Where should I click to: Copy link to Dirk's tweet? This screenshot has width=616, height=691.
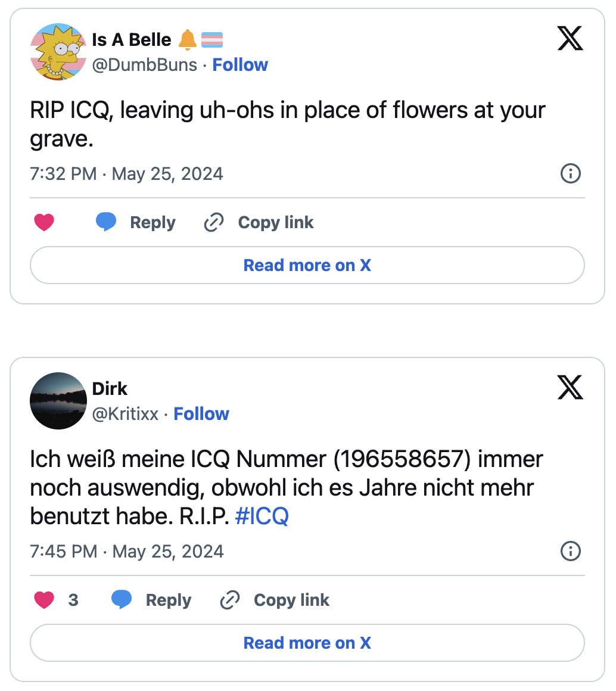(x=275, y=600)
